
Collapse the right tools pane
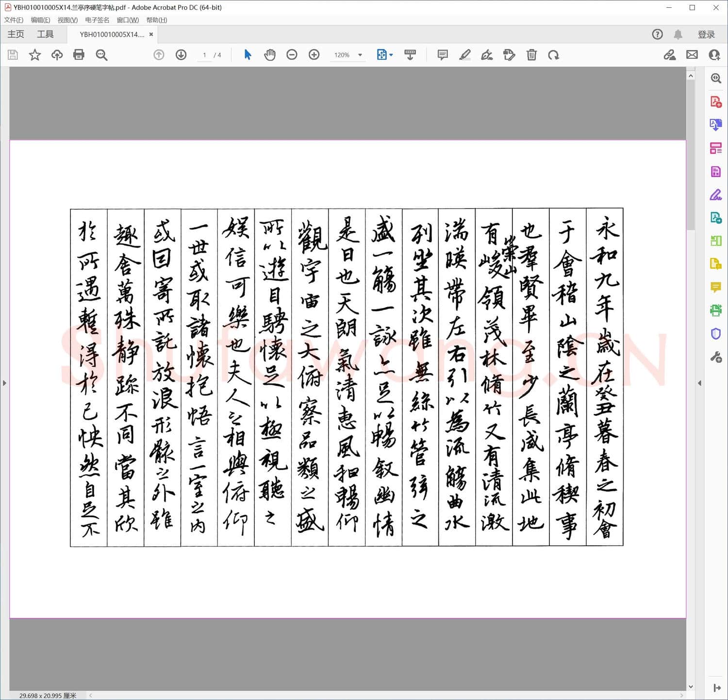[699, 383]
